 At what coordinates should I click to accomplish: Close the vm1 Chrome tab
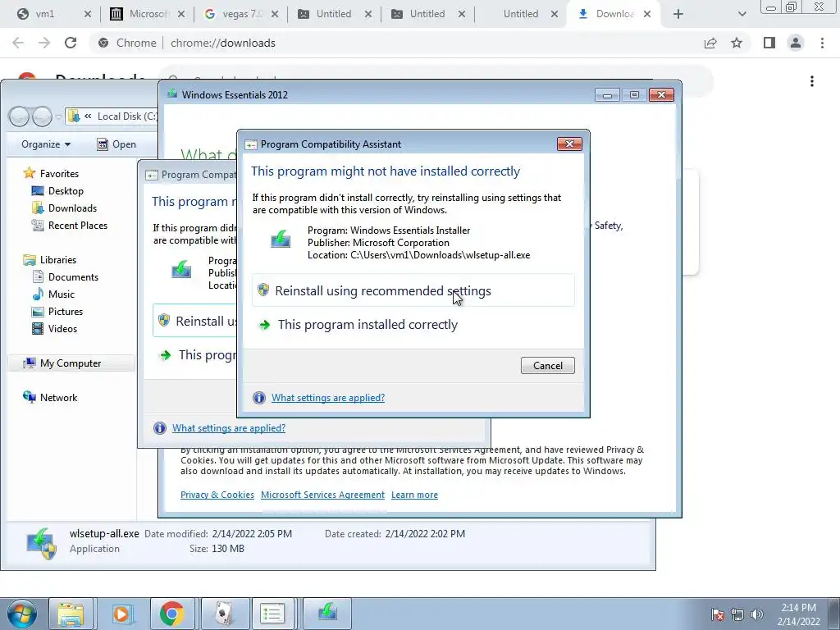(x=88, y=14)
